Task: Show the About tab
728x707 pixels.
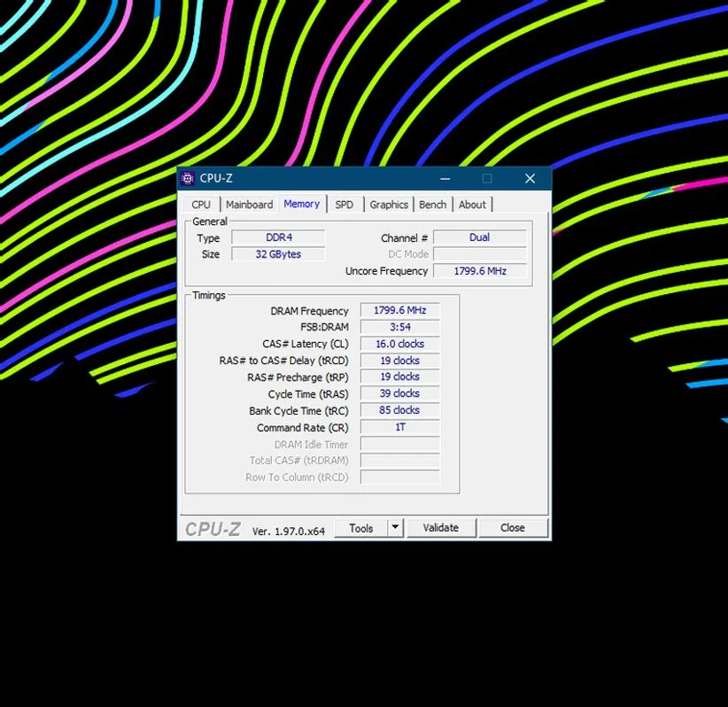Action: click(472, 205)
